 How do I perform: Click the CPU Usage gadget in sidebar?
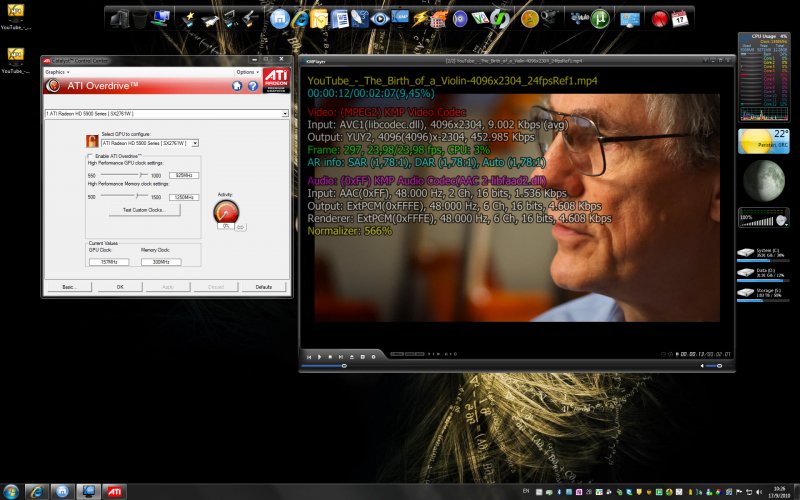pos(763,77)
